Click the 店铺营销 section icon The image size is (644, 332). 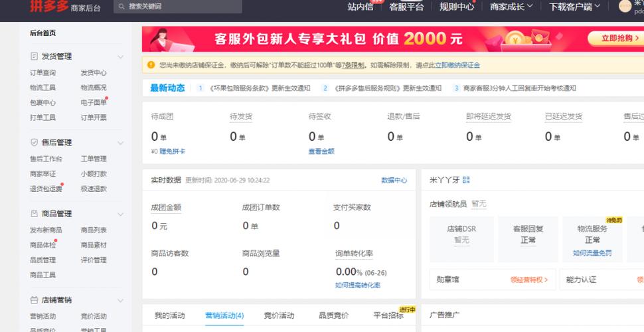click(35, 300)
